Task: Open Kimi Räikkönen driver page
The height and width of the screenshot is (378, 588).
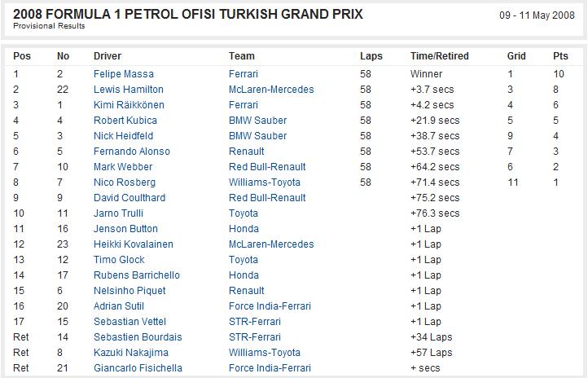Action: click(x=129, y=105)
